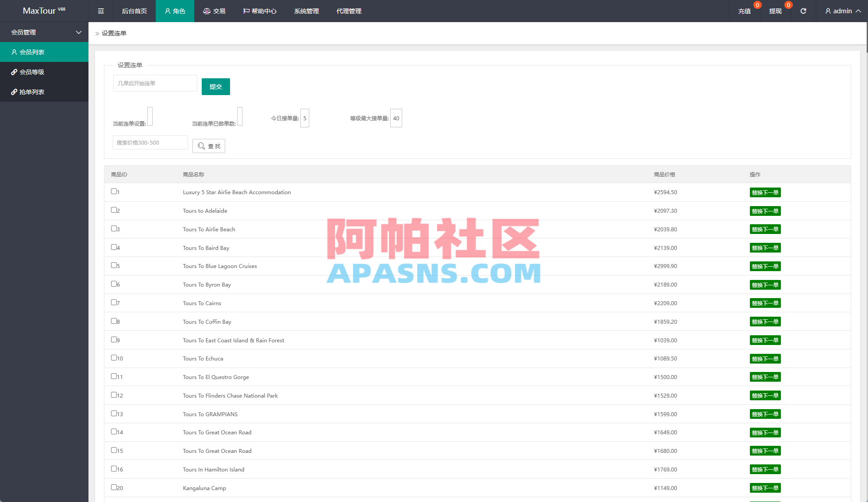
Task: Check the checkbox for Tours to Adelaide
Action: click(x=113, y=210)
